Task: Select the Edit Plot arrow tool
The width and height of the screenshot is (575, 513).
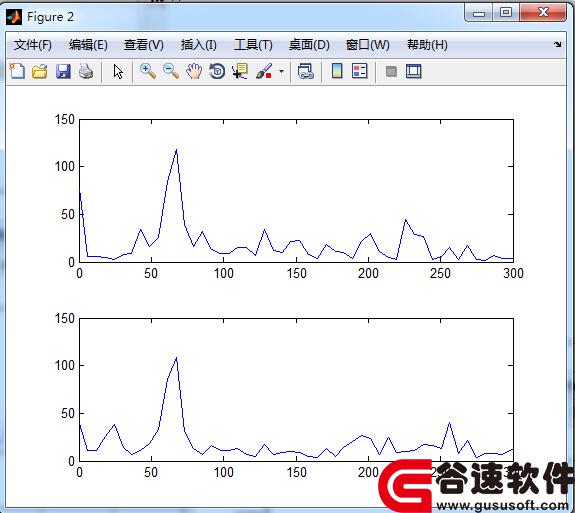Action: (118, 71)
